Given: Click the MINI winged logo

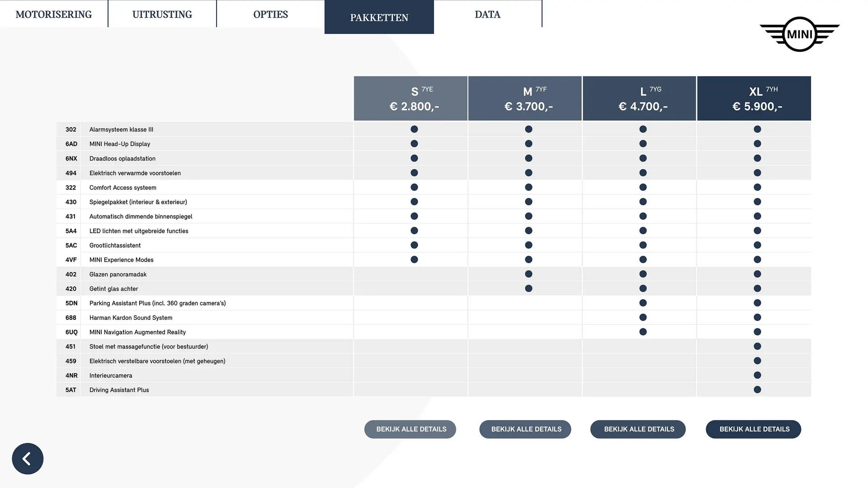Looking at the screenshot, I should point(799,34).
